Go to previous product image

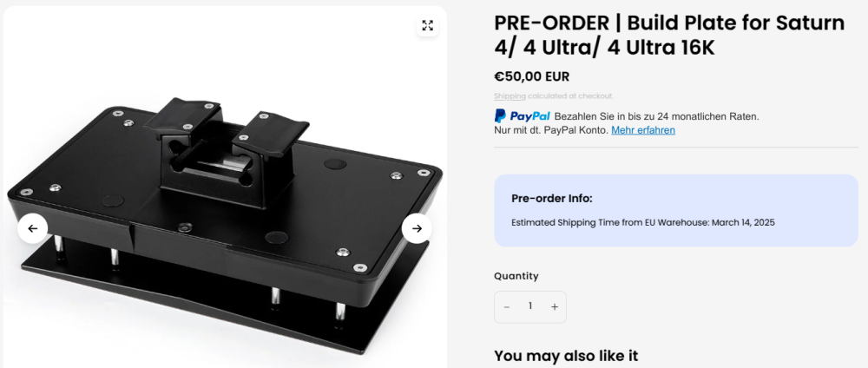tap(32, 228)
